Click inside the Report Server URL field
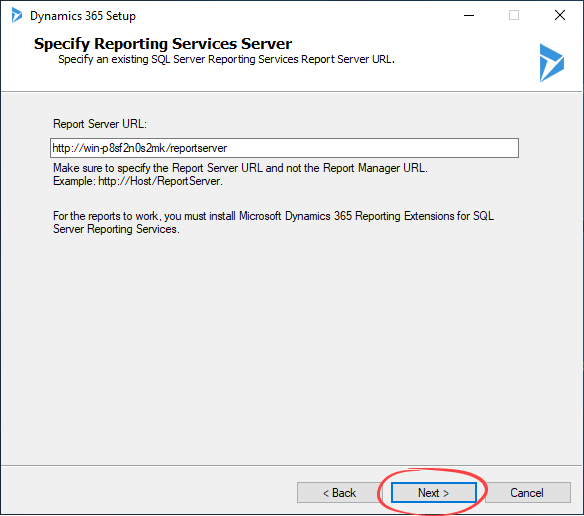Viewport: 584px width, 516px height. (x=285, y=148)
